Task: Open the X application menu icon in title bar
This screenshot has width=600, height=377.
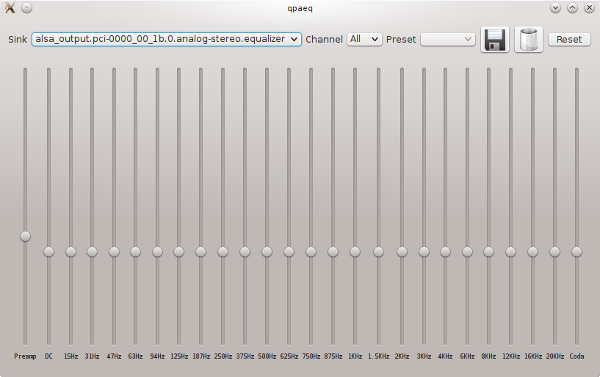Action: click(10, 8)
